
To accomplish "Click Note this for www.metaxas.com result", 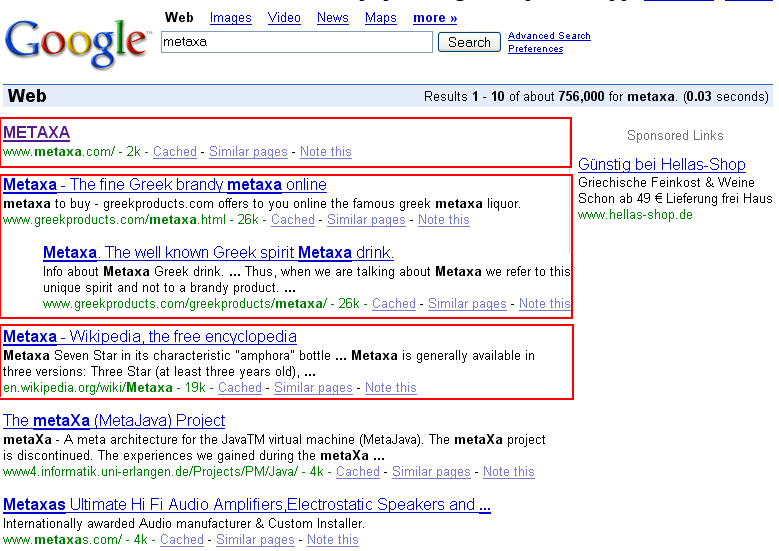I will pos(333,540).
